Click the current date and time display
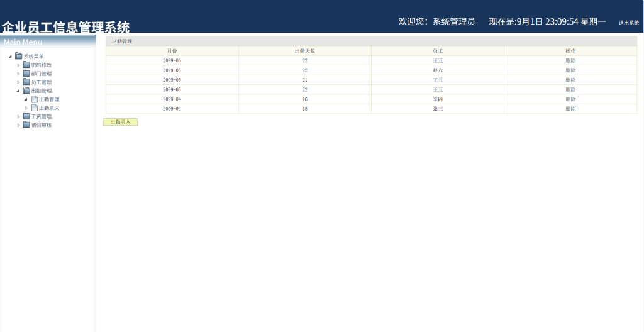The width and height of the screenshot is (644, 332). [548, 21]
